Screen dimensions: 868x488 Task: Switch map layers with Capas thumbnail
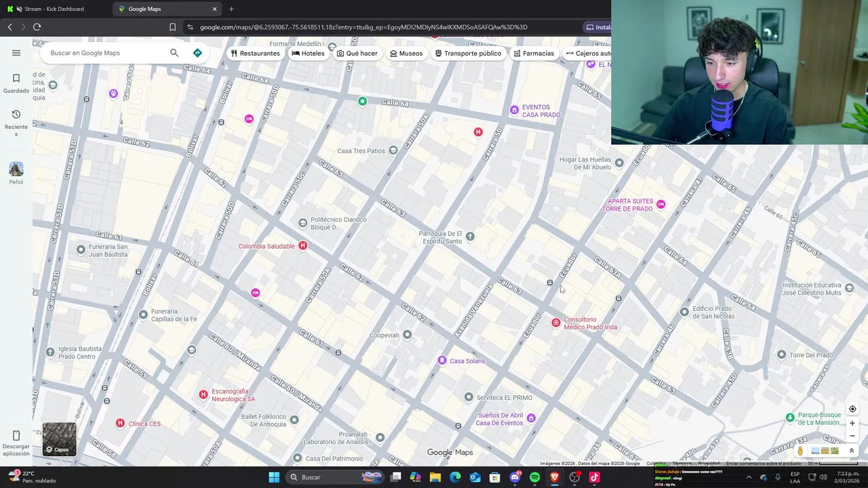pyautogui.click(x=59, y=439)
